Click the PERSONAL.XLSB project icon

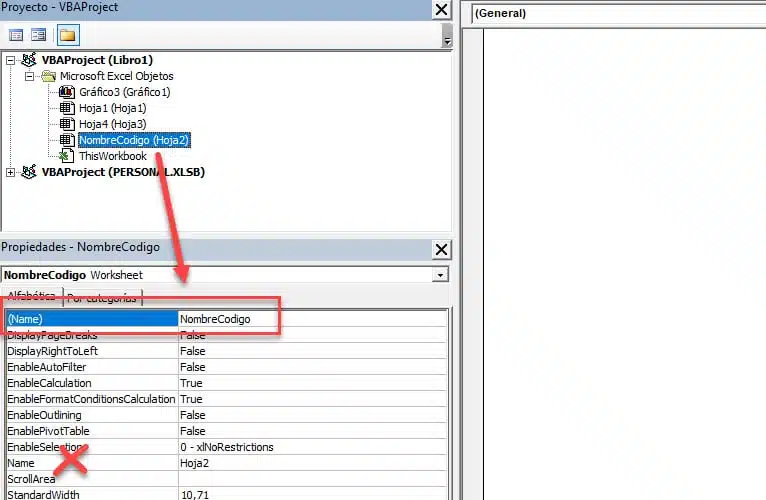[x=29, y=172]
